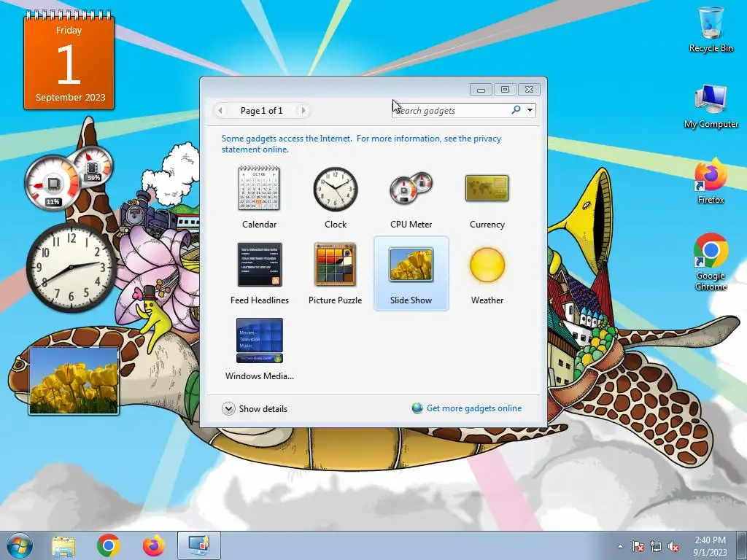Image resolution: width=747 pixels, height=560 pixels.
Task: Click the tulips slide show desktop gadget
Action: (x=74, y=381)
